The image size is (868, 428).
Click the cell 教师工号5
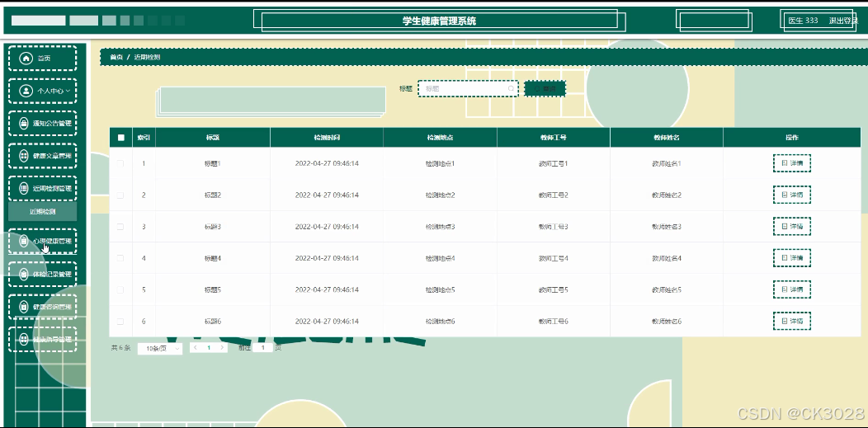point(554,289)
